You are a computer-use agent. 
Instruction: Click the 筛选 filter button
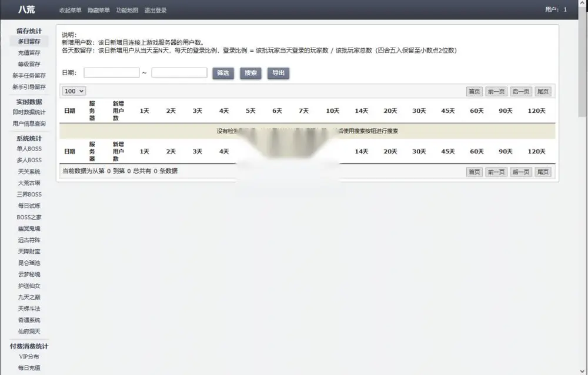pyautogui.click(x=223, y=73)
